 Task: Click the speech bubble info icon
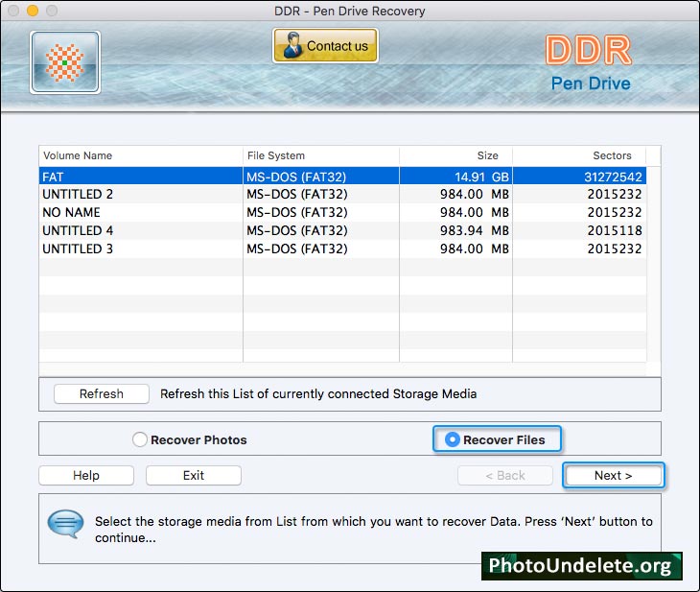65,524
